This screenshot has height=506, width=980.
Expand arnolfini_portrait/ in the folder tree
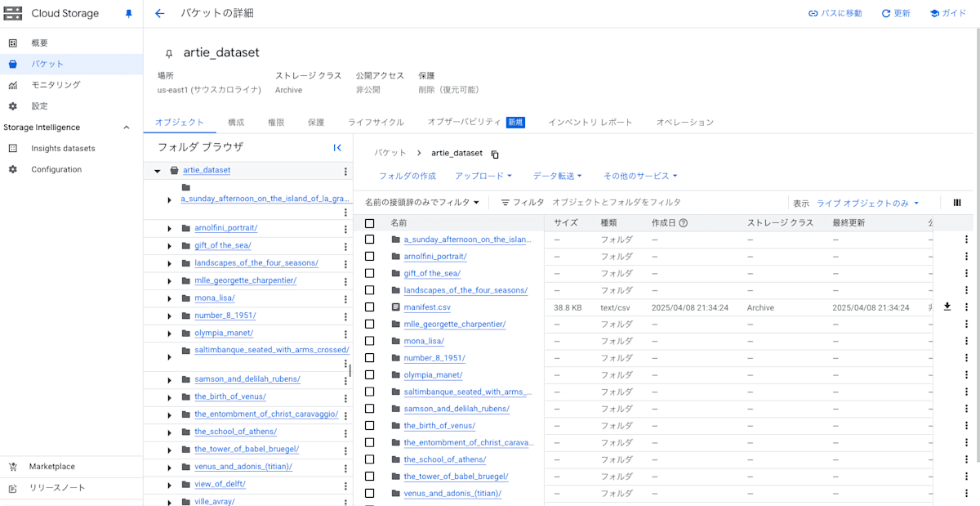point(169,228)
